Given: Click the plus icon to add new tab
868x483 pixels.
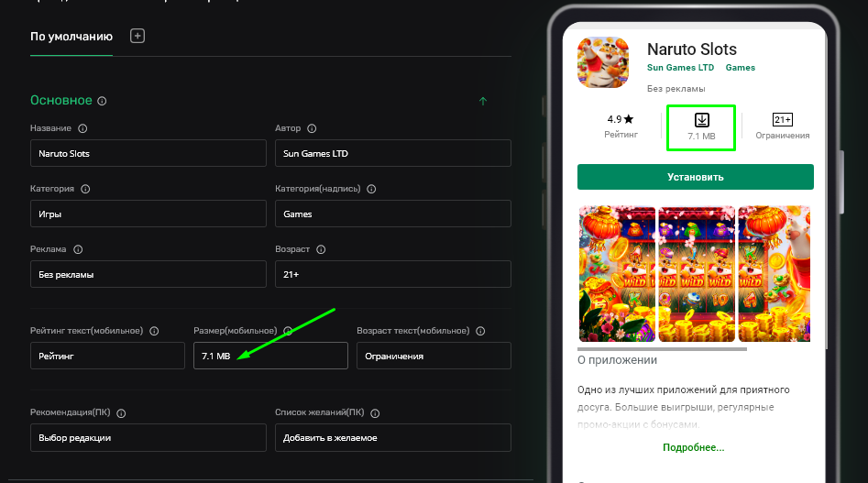Looking at the screenshot, I should click(137, 36).
